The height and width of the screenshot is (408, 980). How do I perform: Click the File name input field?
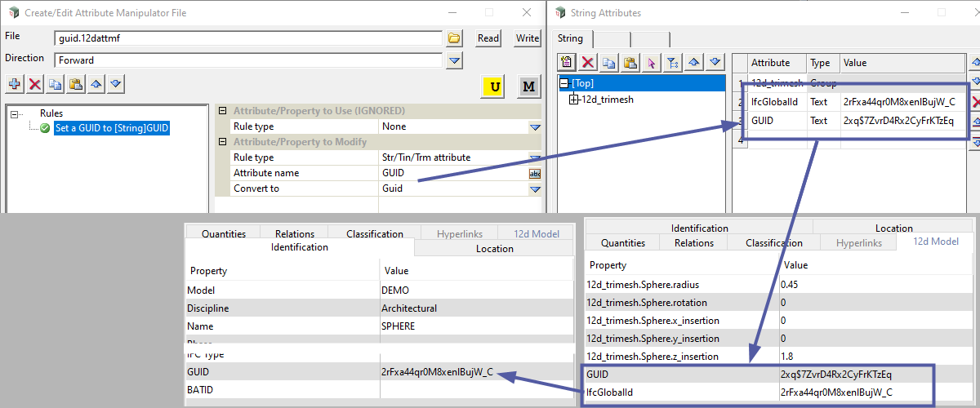[x=248, y=38]
